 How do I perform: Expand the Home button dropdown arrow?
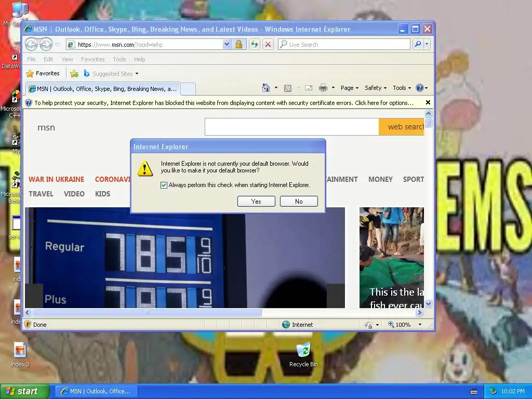click(276, 88)
